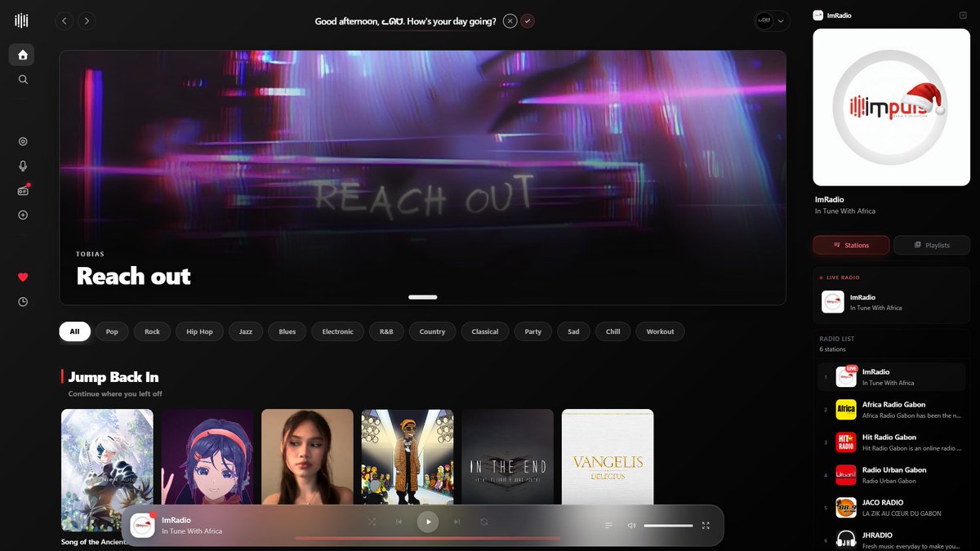Open Search from the sidebar
Screen dimensions: 980x551
click(23, 79)
